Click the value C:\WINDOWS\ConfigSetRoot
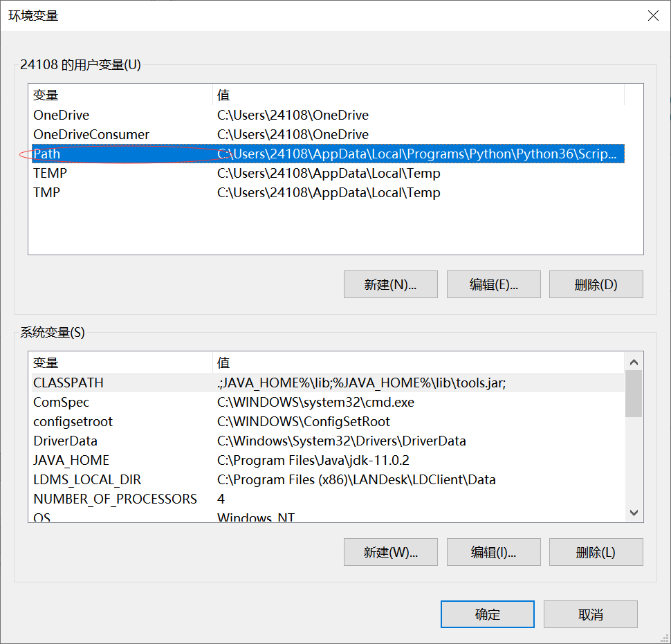Viewport: 671px width, 644px height. coord(304,421)
